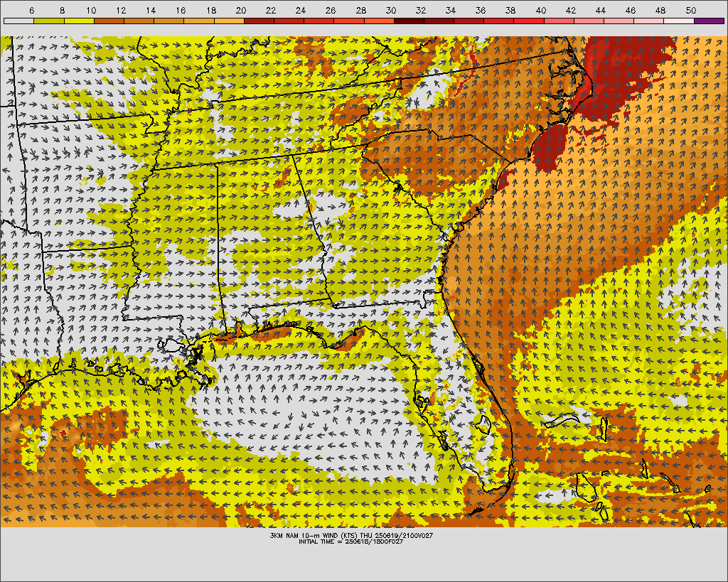Select the legend label "50"
Viewport: 728px width, 582px height.
(x=691, y=10)
